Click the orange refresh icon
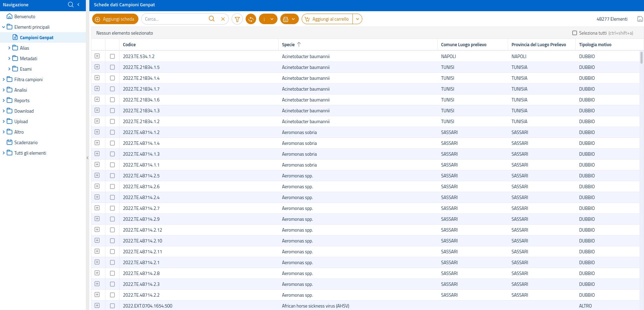 click(251, 19)
